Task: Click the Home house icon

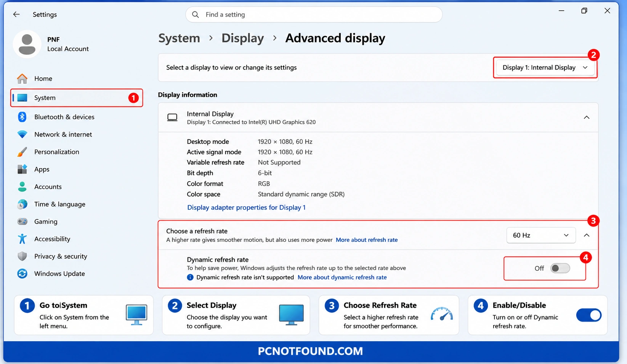Action: point(22,78)
